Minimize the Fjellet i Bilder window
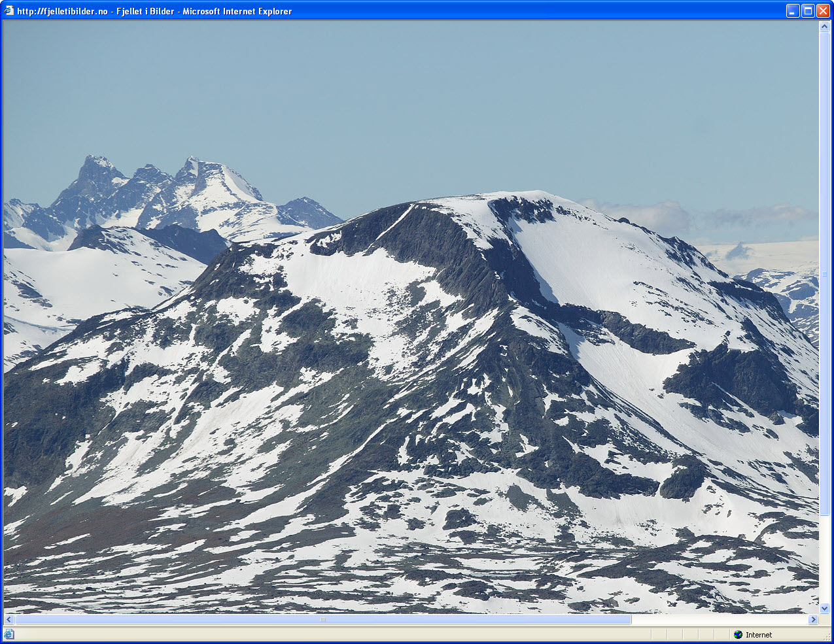The width and height of the screenshot is (834, 644). pos(793,11)
